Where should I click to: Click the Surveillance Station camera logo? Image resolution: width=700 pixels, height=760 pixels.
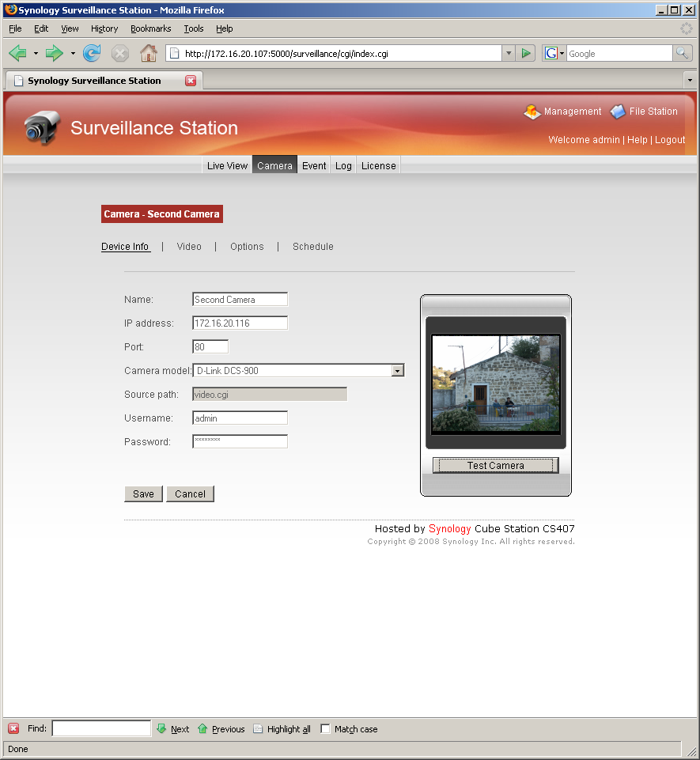click(42, 127)
